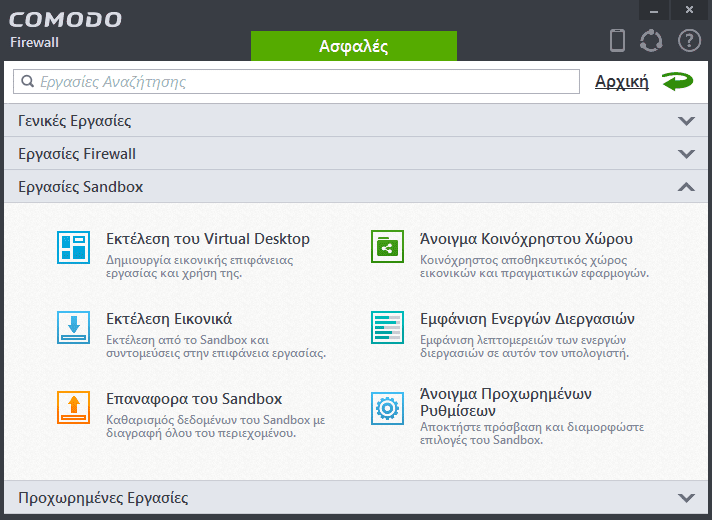Choose Εκτέλεση Εικονικά task
Image resolution: width=712 pixels, height=520 pixels.
(169, 319)
